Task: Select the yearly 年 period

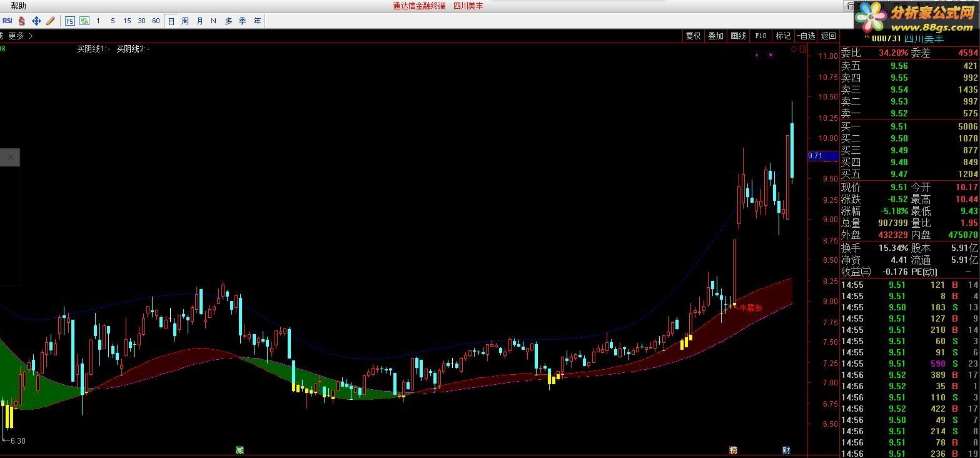Action: (258, 21)
